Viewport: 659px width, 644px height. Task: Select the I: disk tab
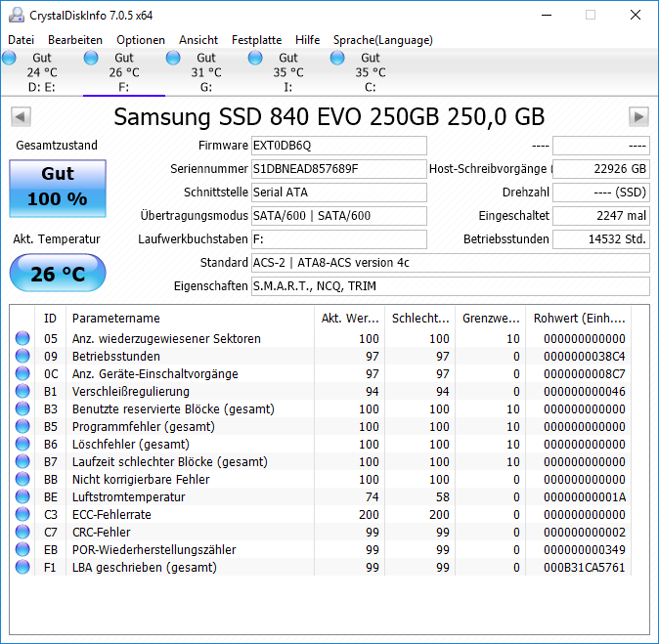click(288, 72)
